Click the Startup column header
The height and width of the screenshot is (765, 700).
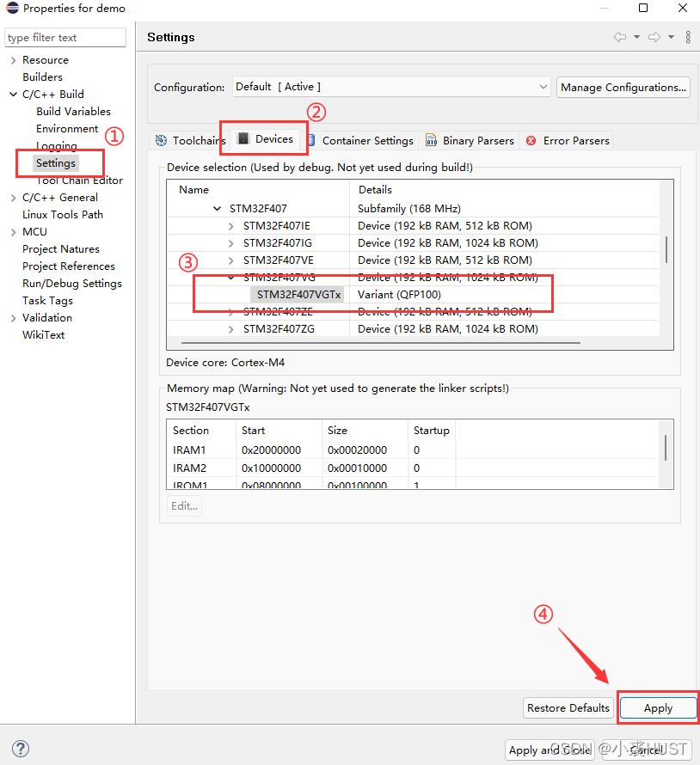[432, 431]
